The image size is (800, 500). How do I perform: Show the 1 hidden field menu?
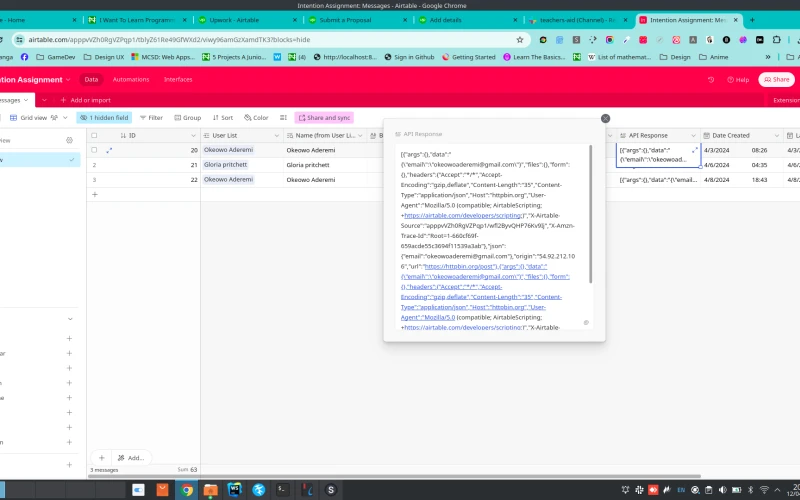(104, 118)
